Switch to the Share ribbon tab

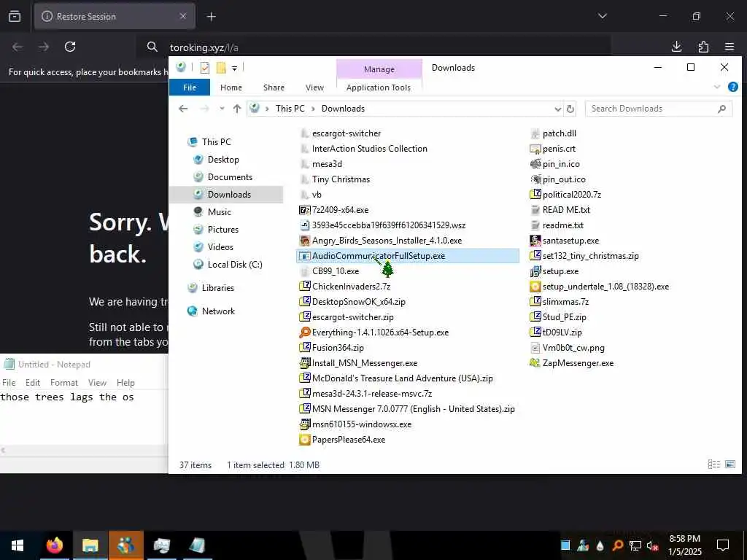[x=274, y=87]
